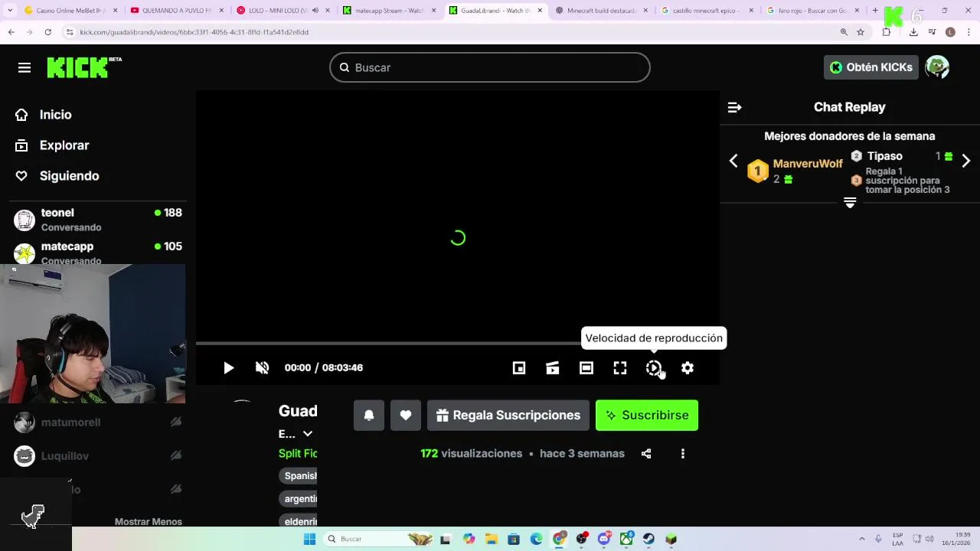Open Discord from taskbar

[x=604, y=539]
